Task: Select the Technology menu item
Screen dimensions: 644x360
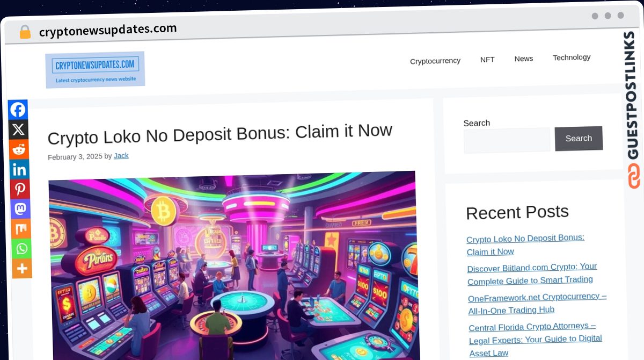Action: (572, 57)
